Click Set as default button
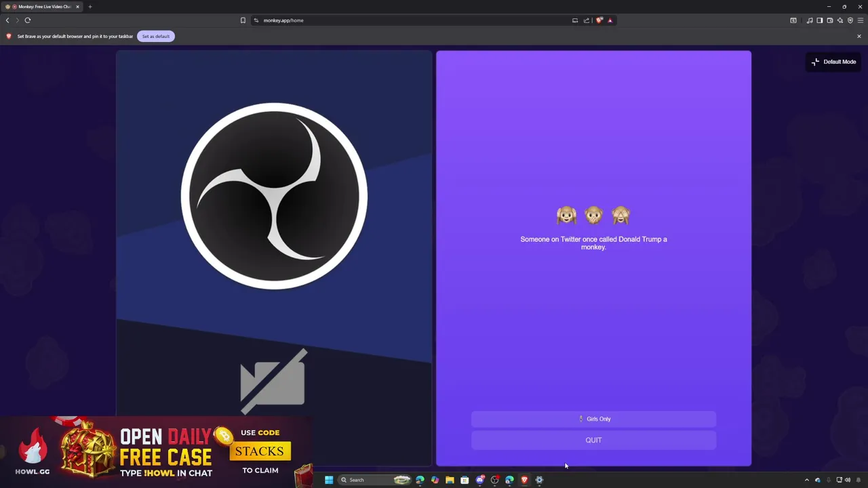Image resolution: width=868 pixels, height=488 pixels. click(x=156, y=36)
